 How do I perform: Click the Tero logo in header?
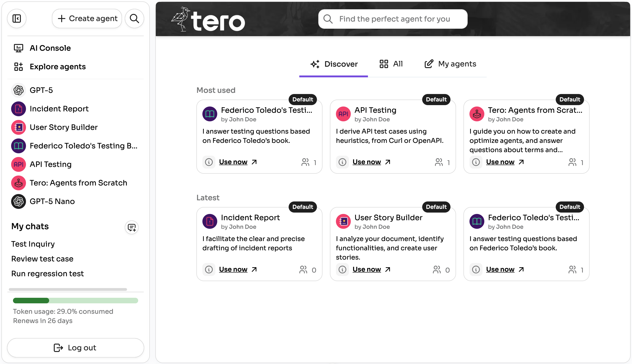click(x=208, y=19)
